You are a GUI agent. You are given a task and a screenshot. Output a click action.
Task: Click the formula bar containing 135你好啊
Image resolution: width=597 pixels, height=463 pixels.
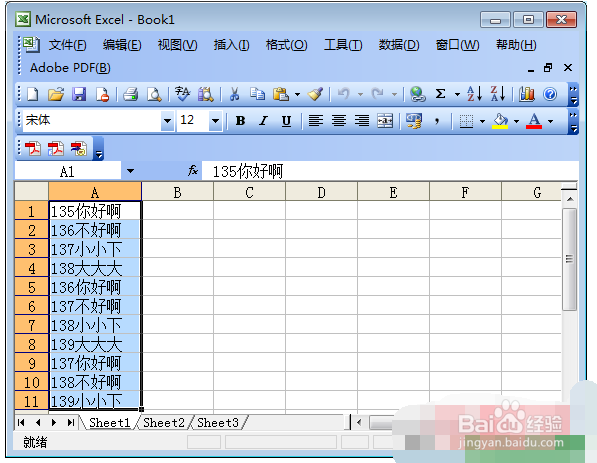390,171
